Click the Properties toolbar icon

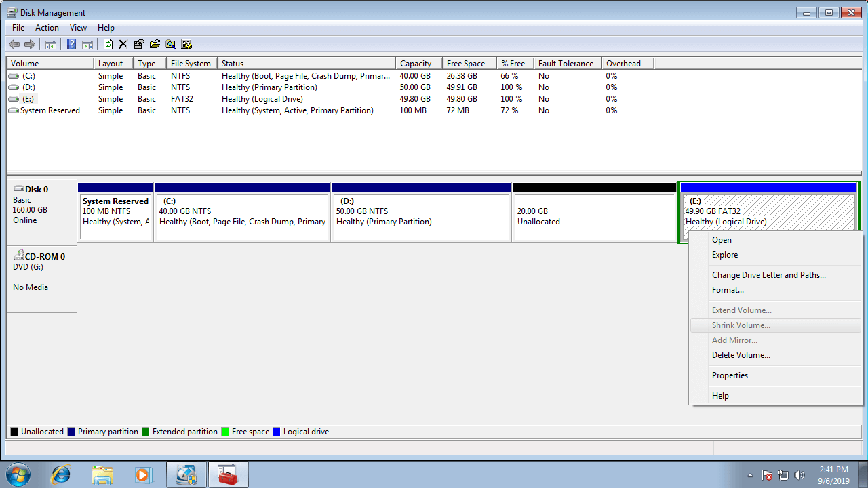(139, 45)
